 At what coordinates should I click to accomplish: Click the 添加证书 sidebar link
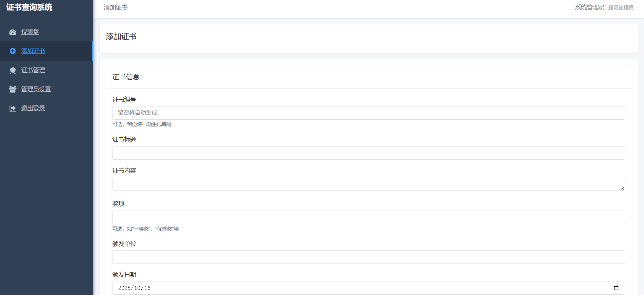pyautogui.click(x=33, y=51)
